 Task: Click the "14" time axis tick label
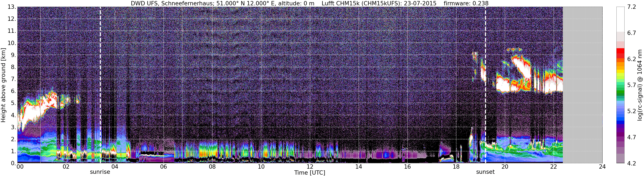coord(358,167)
